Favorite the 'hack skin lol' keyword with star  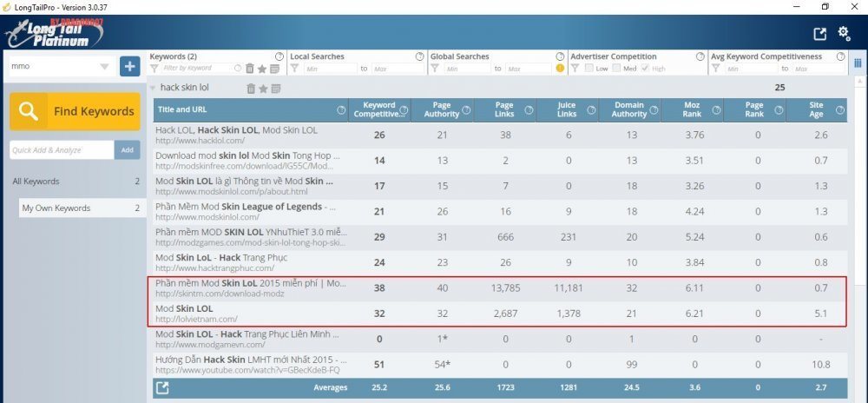coord(264,89)
